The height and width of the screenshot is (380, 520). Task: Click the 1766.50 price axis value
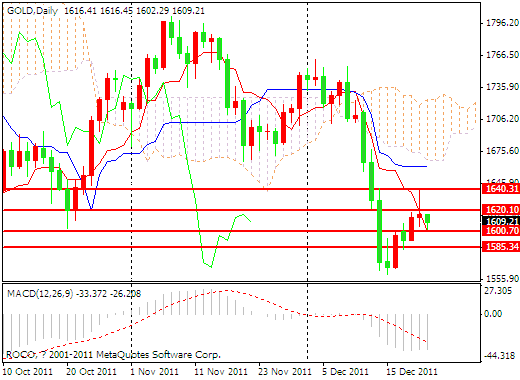[502, 55]
